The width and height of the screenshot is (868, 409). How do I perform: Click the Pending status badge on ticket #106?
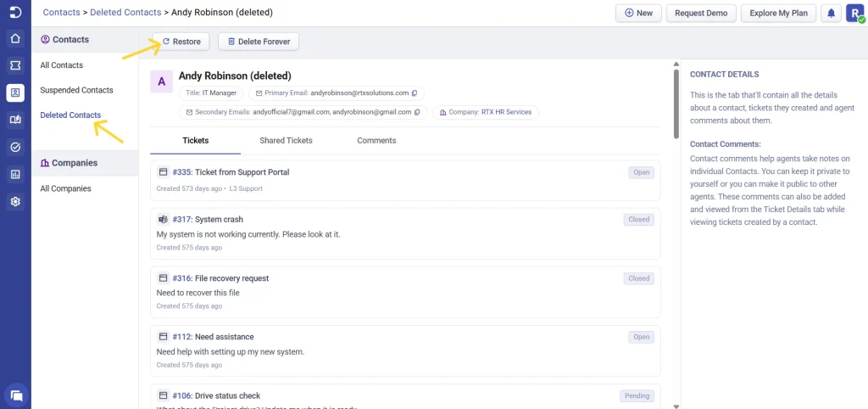637,395
